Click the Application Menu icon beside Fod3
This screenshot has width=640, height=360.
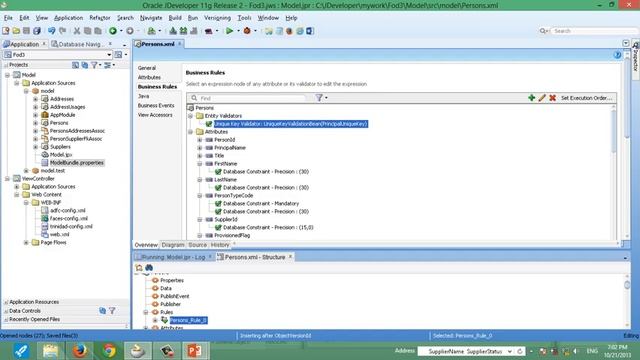tap(118, 55)
